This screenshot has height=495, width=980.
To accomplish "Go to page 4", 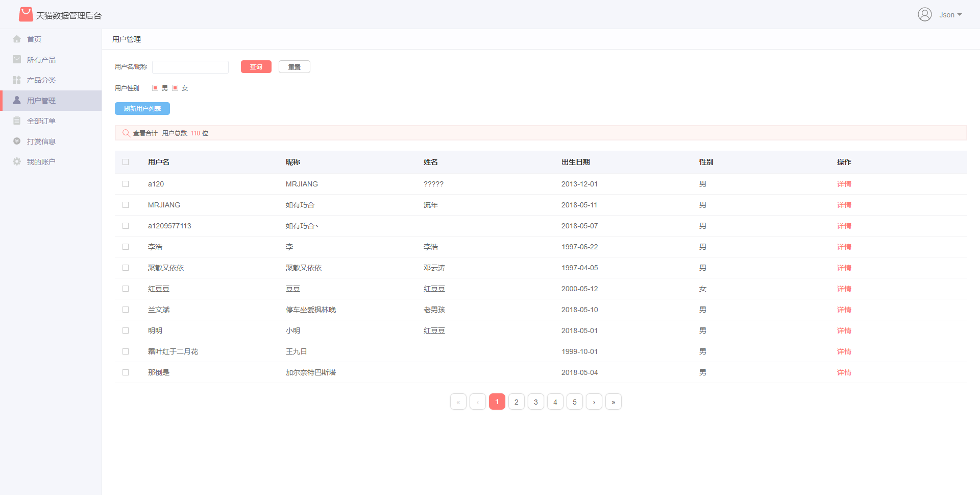I will 555,402.
